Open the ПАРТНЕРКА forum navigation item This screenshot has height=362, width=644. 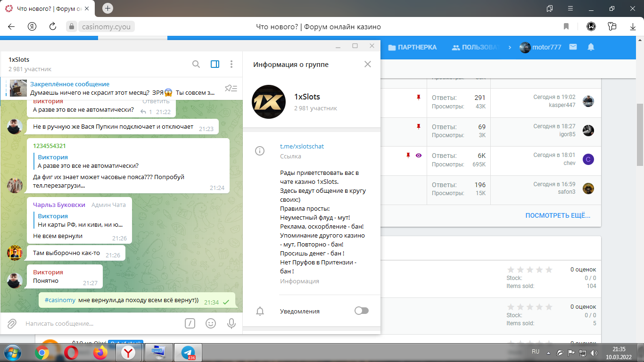pyautogui.click(x=413, y=47)
